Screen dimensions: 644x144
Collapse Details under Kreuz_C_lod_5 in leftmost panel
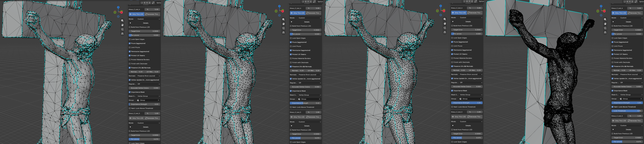[x=130, y=127]
